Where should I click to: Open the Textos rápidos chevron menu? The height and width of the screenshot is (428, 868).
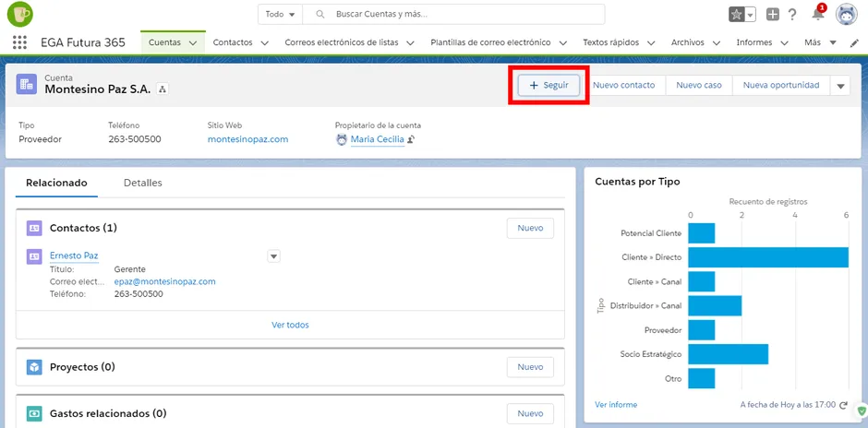point(651,42)
